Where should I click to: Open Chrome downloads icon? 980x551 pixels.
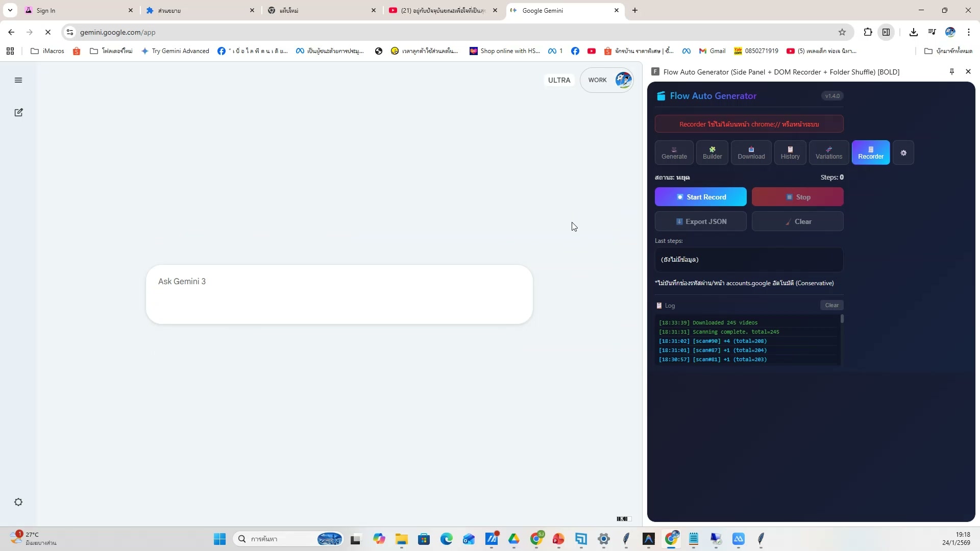coord(914,32)
